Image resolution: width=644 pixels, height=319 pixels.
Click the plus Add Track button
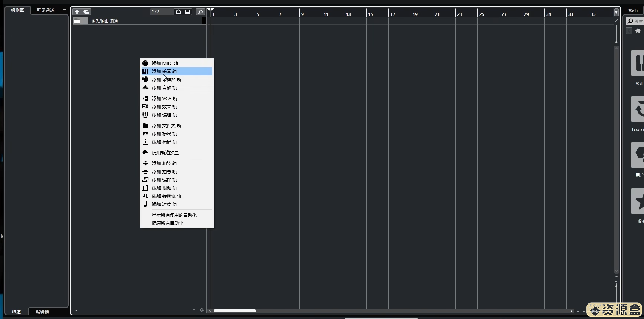pyautogui.click(x=77, y=12)
